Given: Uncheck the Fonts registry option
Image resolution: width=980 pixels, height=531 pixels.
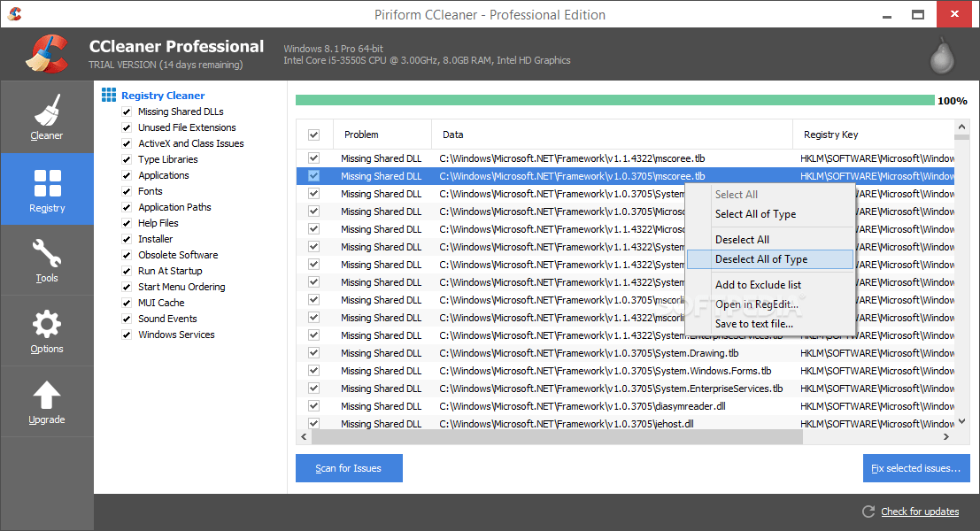Looking at the screenshot, I should pyautogui.click(x=126, y=190).
